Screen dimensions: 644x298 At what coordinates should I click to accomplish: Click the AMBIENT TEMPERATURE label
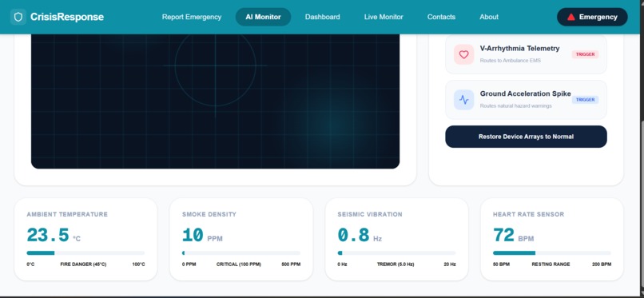67,214
